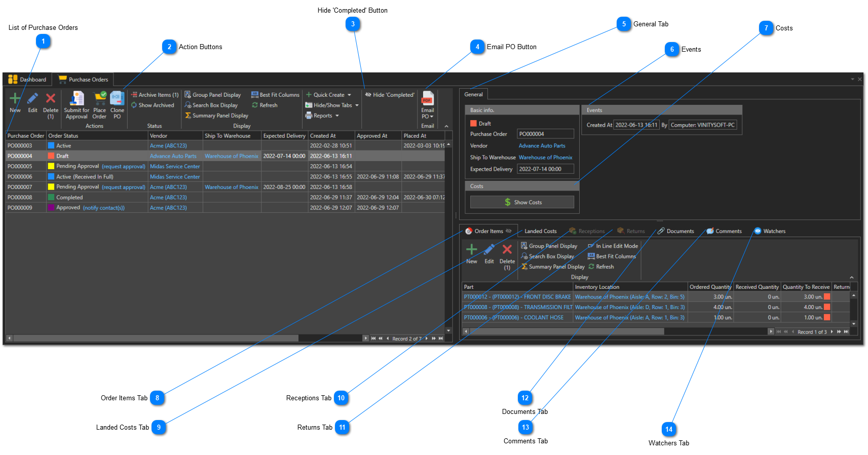Viewport: 868px width, 455px height.
Task: Clone the selected PO
Action: (117, 98)
